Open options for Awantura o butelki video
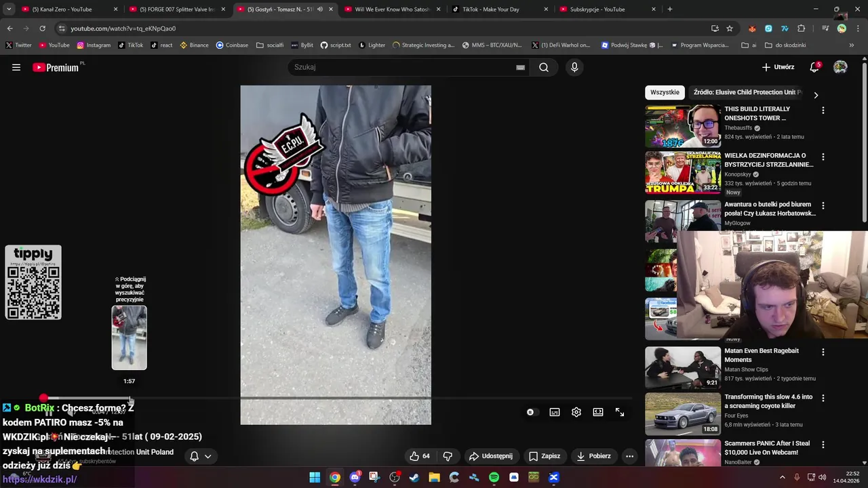This screenshot has width=868, height=488. click(823, 205)
